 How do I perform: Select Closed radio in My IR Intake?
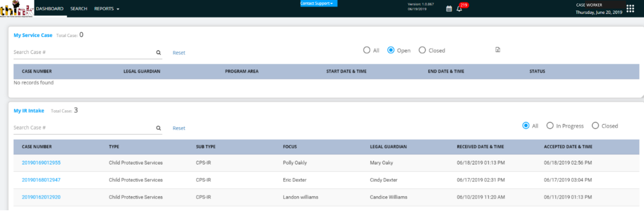pos(595,126)
